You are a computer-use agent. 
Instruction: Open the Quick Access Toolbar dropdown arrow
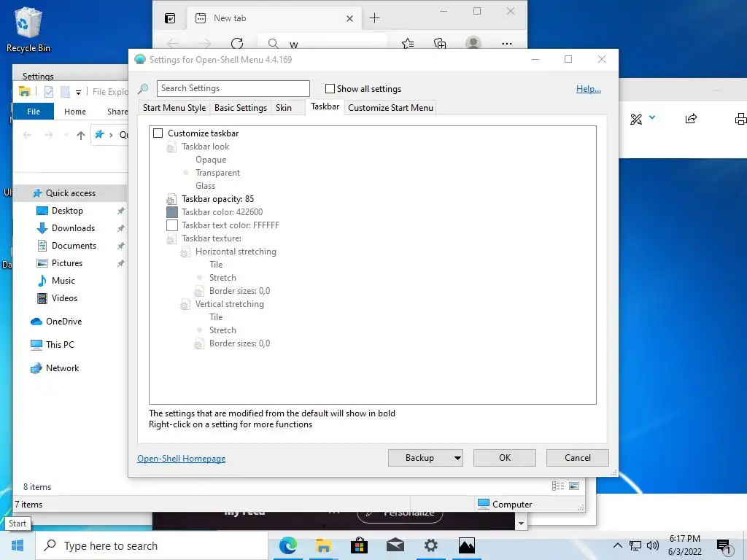tap(78, 93)
